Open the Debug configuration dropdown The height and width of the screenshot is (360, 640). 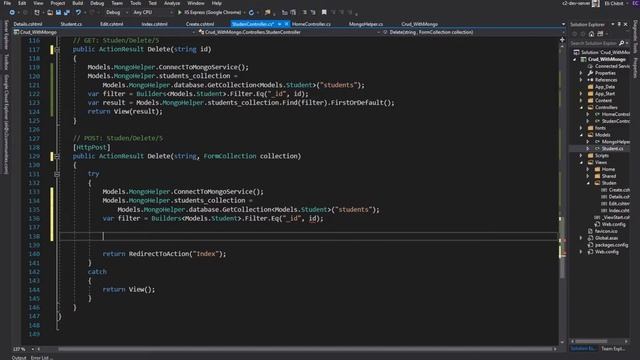(x=116, y=13)
